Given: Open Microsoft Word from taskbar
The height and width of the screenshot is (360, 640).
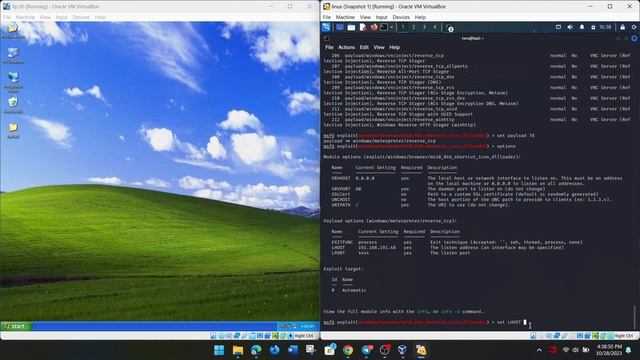Looking at the screenshot, I should 293,350.
